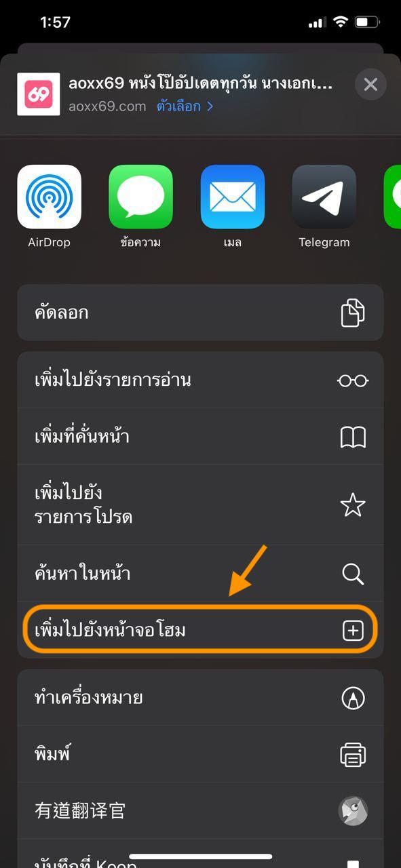Tap the aoxx69 site thumbnail
Viewport: 401px width, 868px height.
[x=39, y=94]
